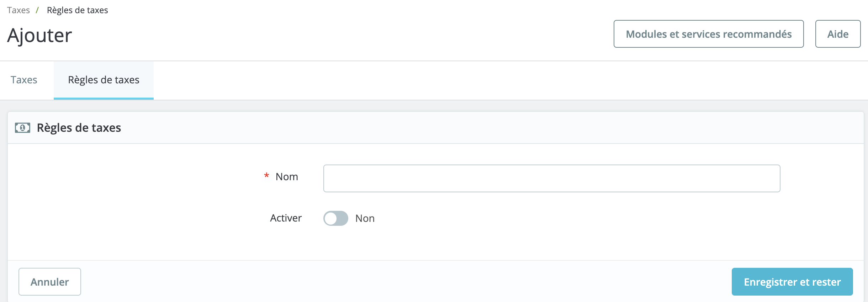Click the Activer label
The width and height of the screenshot is (868, 302).
(x=286, y=218)
